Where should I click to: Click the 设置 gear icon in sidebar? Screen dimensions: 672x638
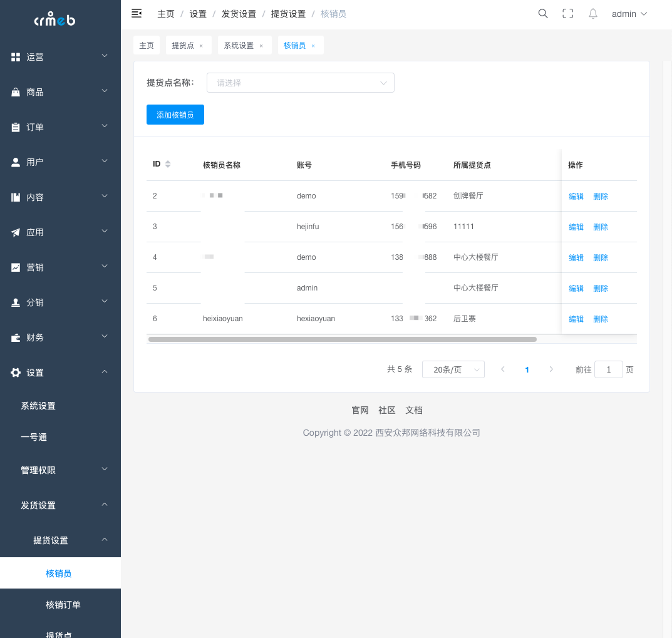pos(16,373)
